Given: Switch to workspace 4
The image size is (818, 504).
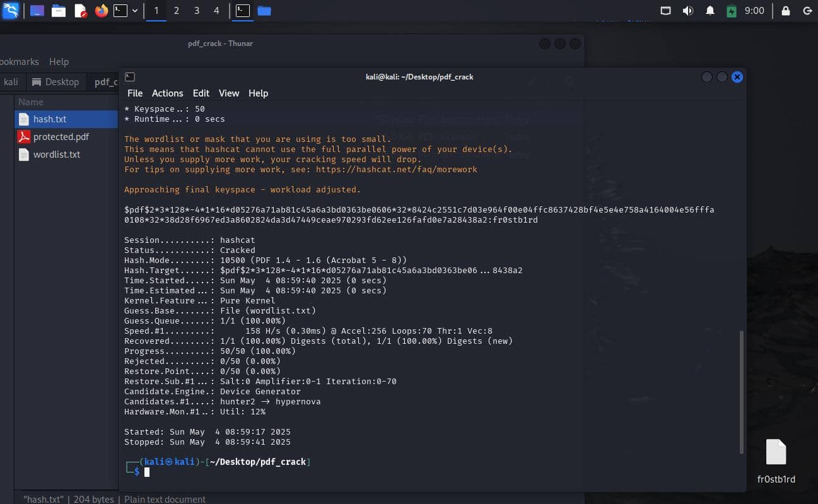Looking at the screenshot, I should [x=216, y=11].
